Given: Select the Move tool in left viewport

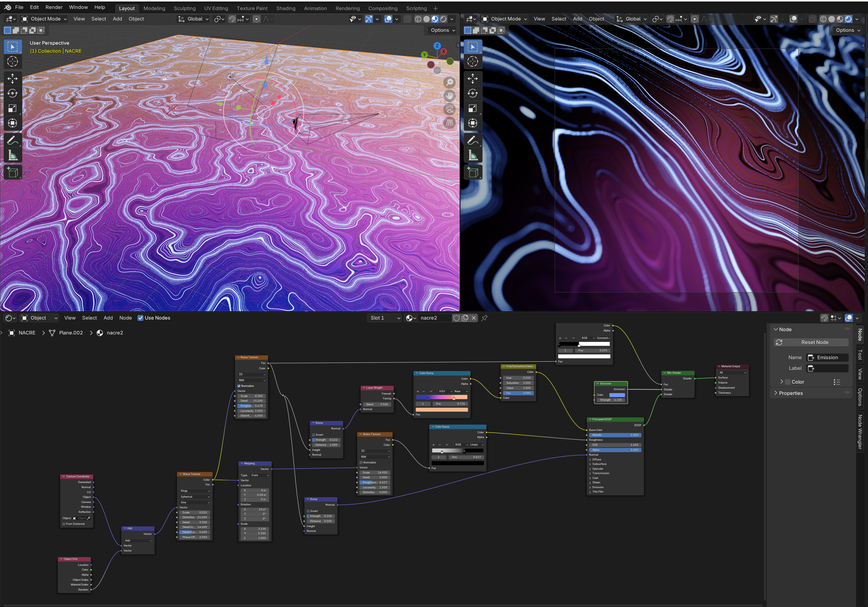Looking at the screenshot, I should click(13, 78).
